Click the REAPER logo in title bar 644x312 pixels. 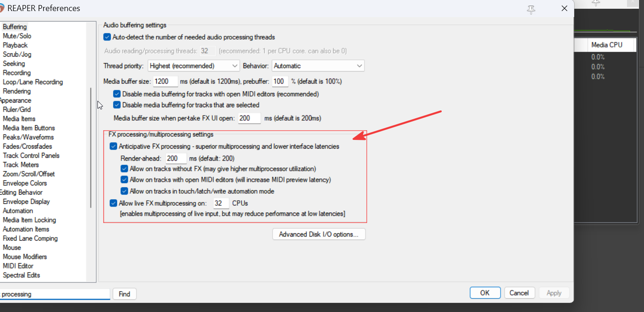coord(2,8)
